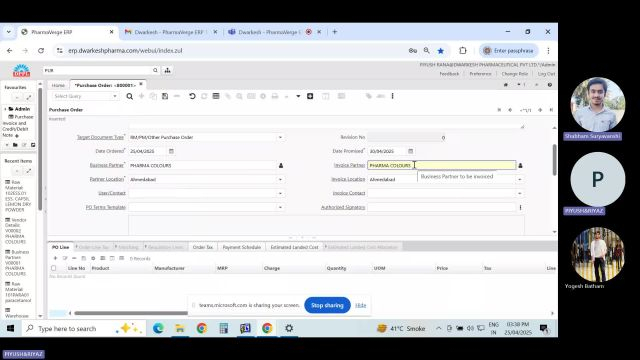Expand the Partner Location dropdown
Viewport: 640px width, 360px height.
(x=280, y=179)
